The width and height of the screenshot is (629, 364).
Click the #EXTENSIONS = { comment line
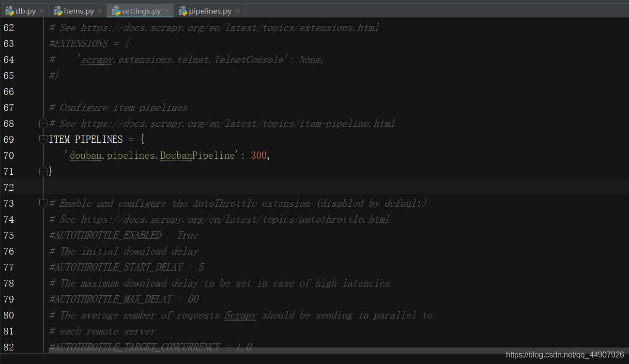click(x=90, y=44)
